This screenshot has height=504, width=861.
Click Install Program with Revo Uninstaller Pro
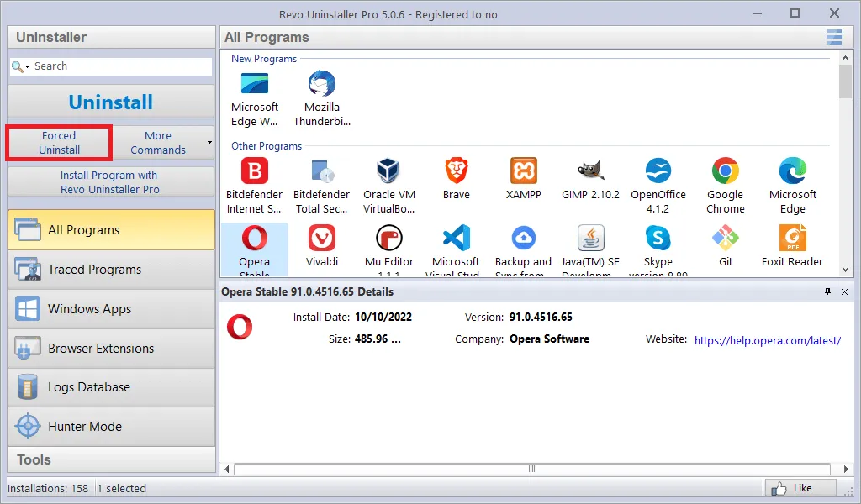pos(111,181)
